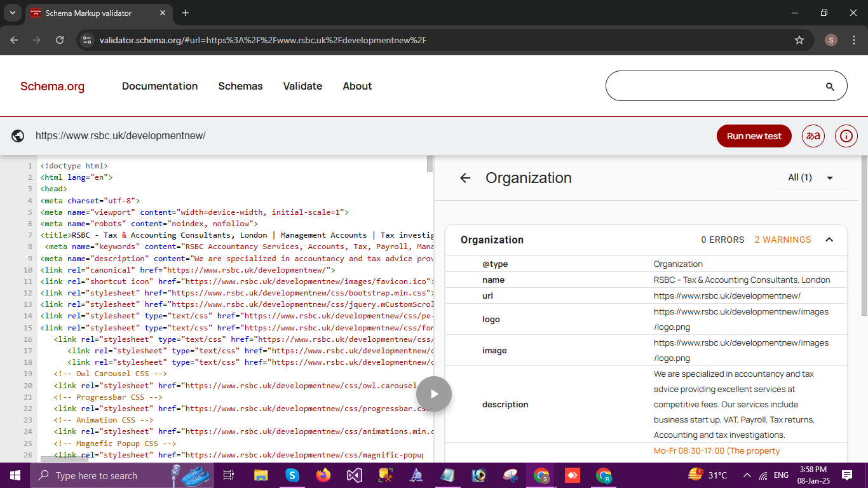Open the 31°C weather widget
Viewport: 868px width, 488px height.
pyautogui.click(x=709, y=475)
